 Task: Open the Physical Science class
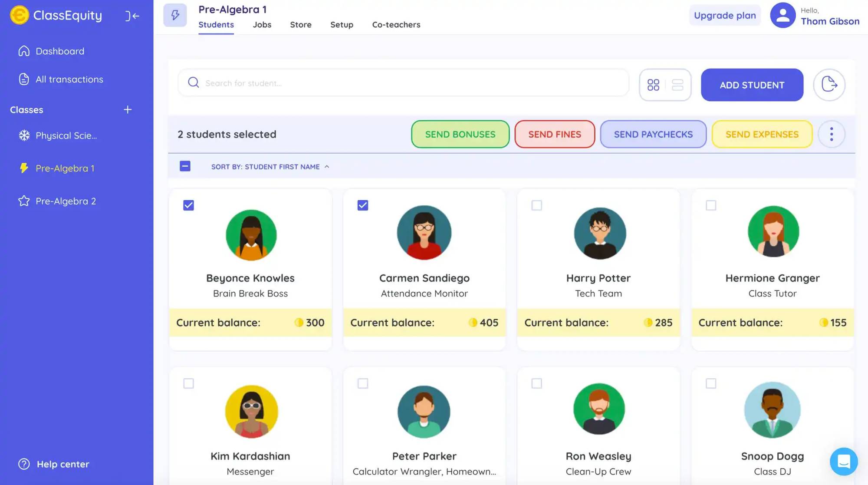(66, 135)
